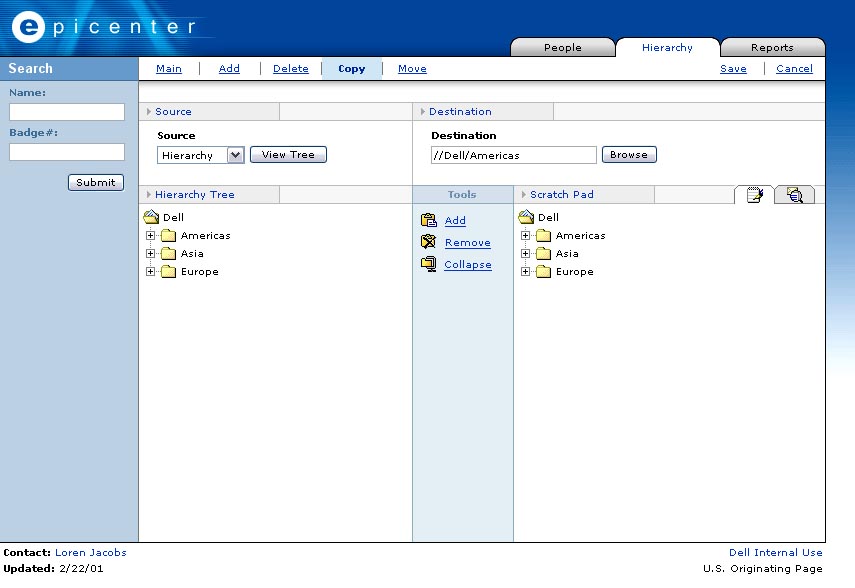Focus the Badge# search field
855x588 pixels.
click(x=67, y=152)
